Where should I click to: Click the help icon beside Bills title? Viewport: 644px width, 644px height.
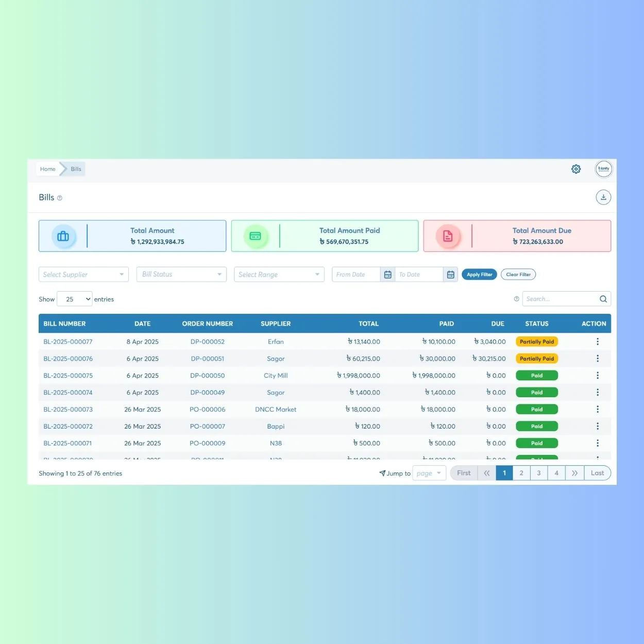pos(60,198)
